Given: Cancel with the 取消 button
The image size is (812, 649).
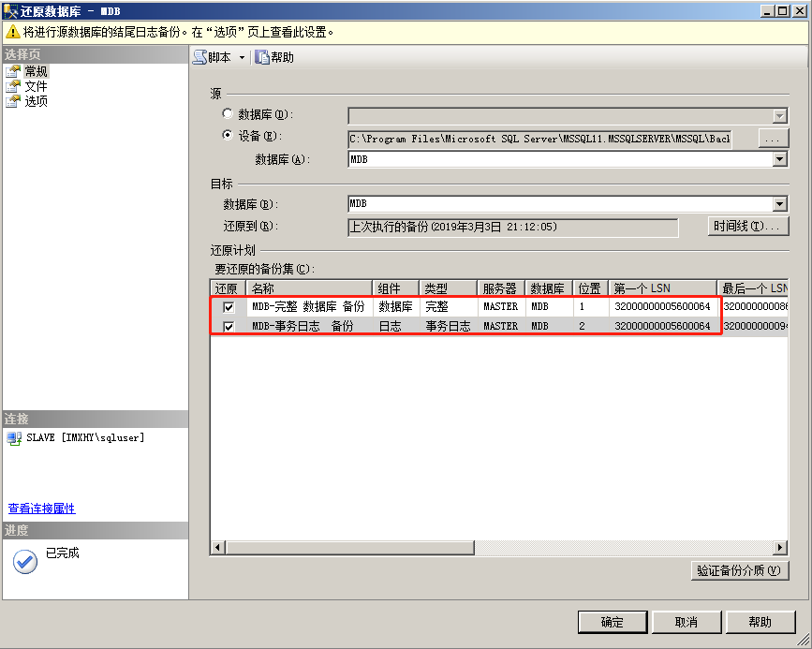Looking at the screenshot, I should pos(687,622).
